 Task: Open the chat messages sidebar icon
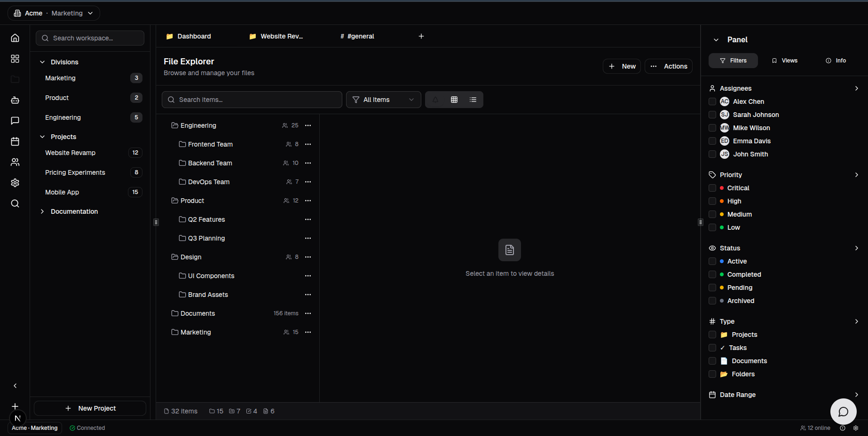15,121
